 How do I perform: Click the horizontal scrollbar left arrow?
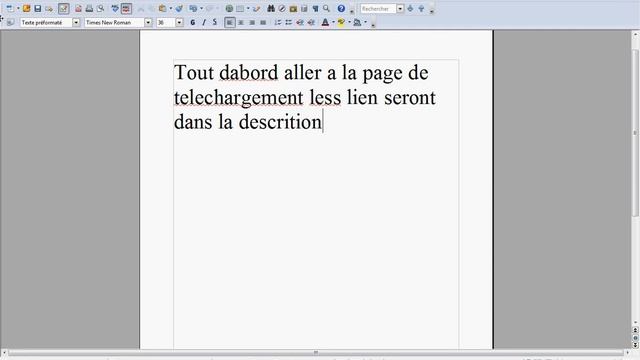4,352
